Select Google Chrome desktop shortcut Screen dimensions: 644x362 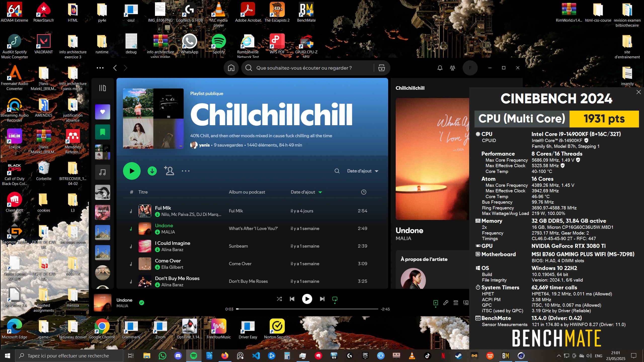pos(102,329)
